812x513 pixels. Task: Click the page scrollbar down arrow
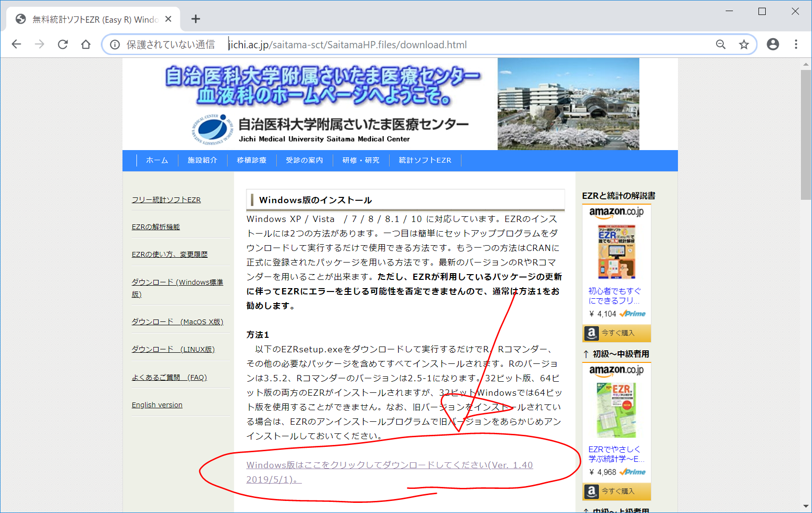tap(806, 507)
